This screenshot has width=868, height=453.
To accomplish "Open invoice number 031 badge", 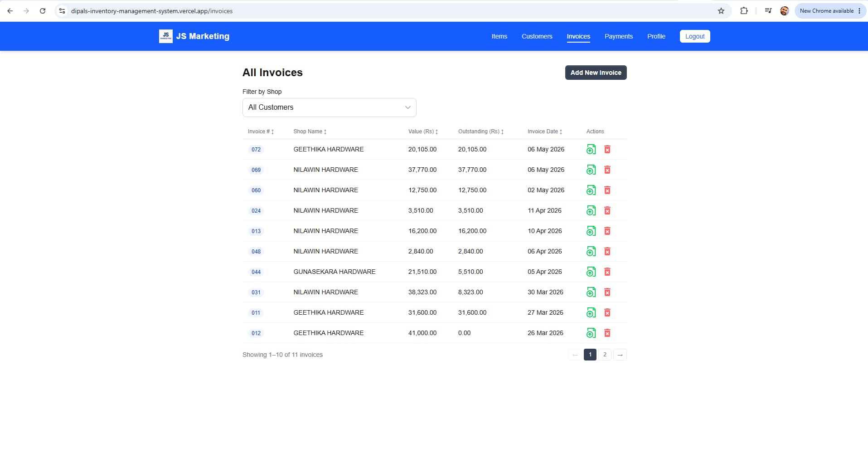I will click(256, 292).
